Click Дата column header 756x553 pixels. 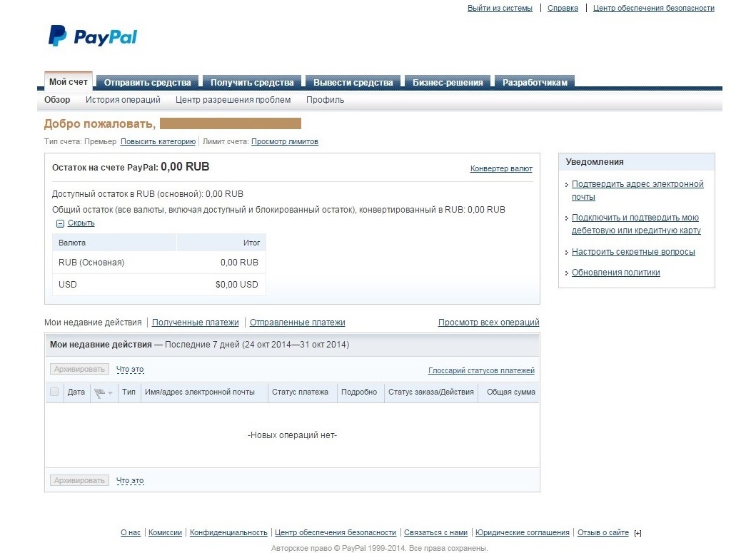76,392
